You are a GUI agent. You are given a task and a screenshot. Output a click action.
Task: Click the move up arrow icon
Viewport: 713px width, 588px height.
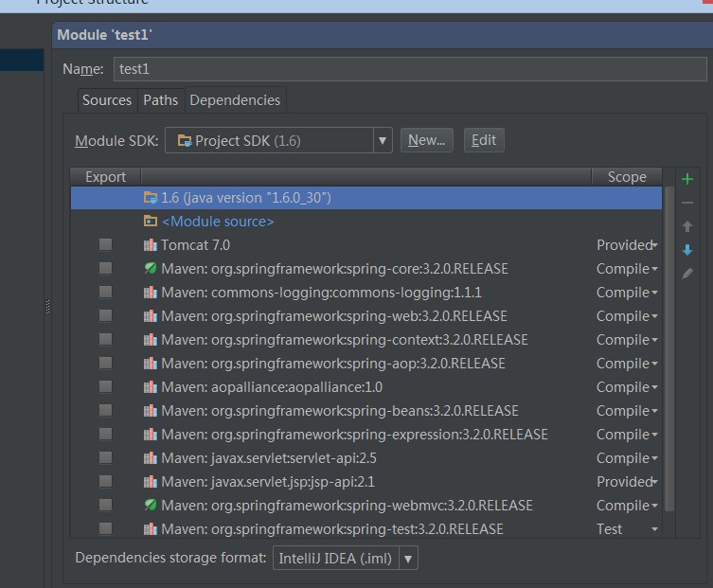[687, 226]
